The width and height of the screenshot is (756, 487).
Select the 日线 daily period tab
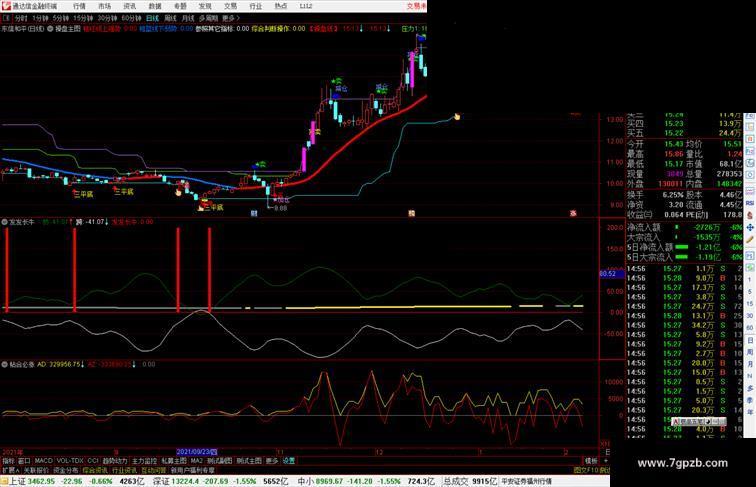tap(152, 18)
